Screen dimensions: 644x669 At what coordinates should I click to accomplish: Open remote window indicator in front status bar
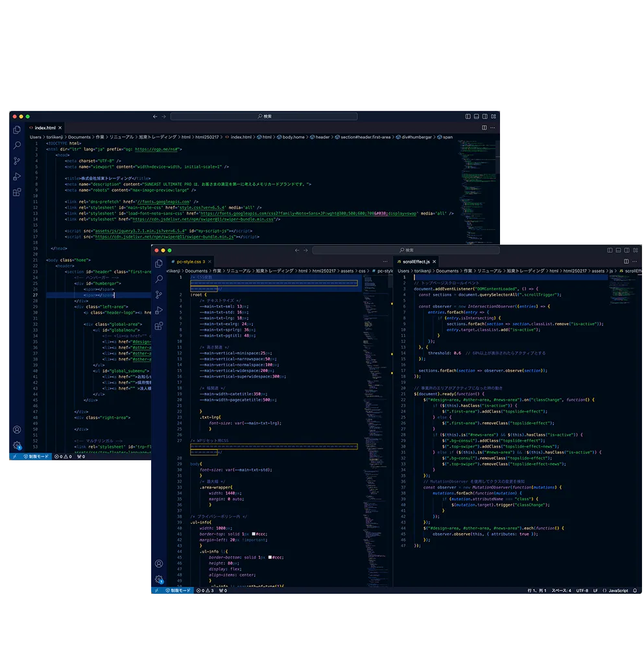click(x=156, y=591)
